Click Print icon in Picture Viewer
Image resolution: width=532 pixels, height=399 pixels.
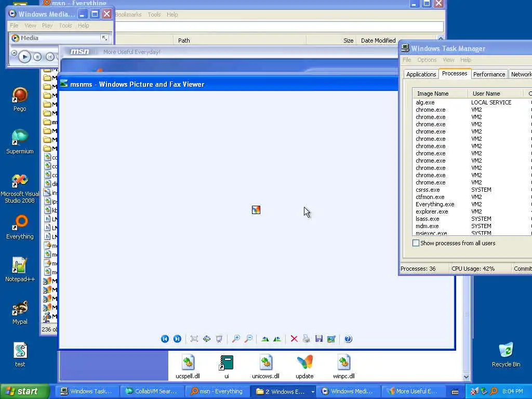tap(307, 339)
